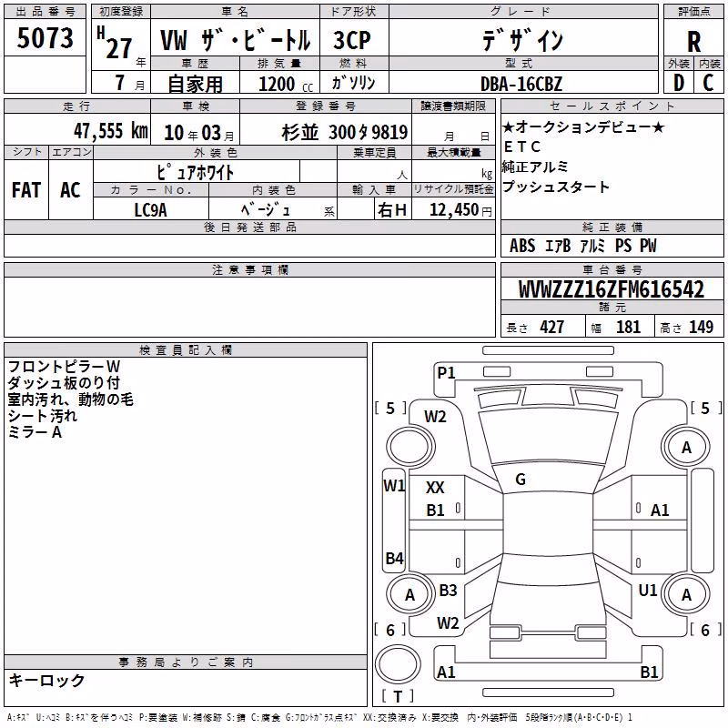Select the 検査員記入欄 section header
The width and height of the screenshot is (728, 728).
click(186, 350)
